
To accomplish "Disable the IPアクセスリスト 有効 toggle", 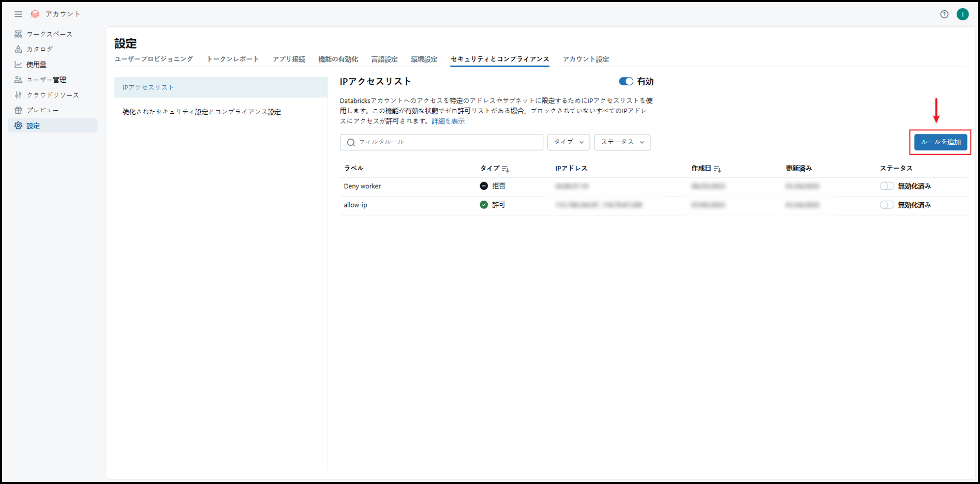I will point(626,82).
